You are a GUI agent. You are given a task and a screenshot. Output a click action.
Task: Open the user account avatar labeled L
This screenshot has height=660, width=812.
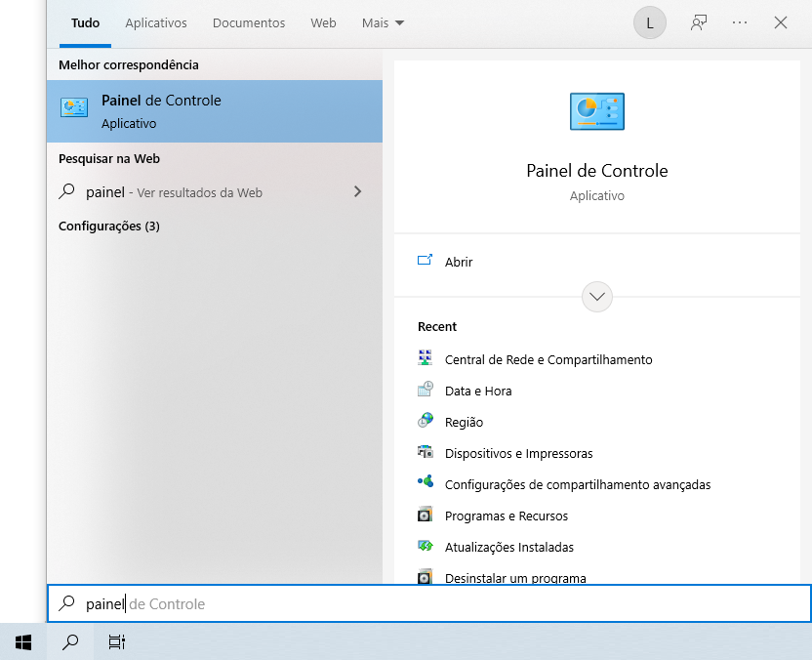click(x=650, y=22)
